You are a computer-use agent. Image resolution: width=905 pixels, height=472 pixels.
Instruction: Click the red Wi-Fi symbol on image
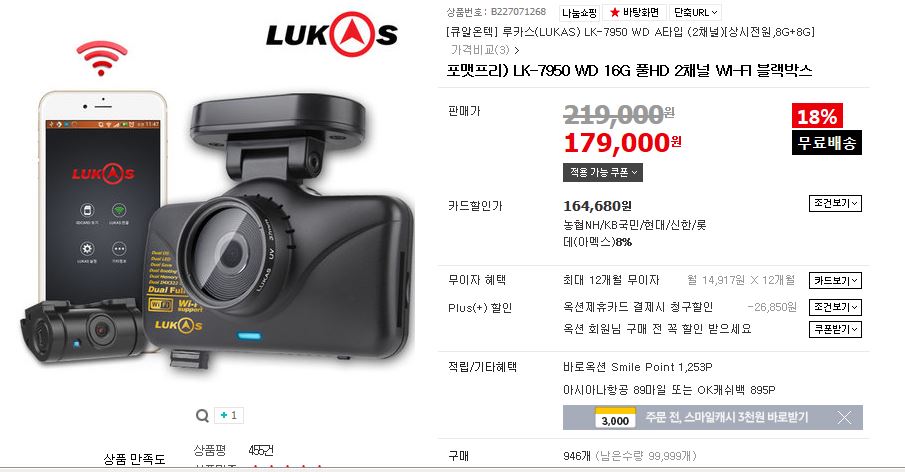[x=102, y=58]
